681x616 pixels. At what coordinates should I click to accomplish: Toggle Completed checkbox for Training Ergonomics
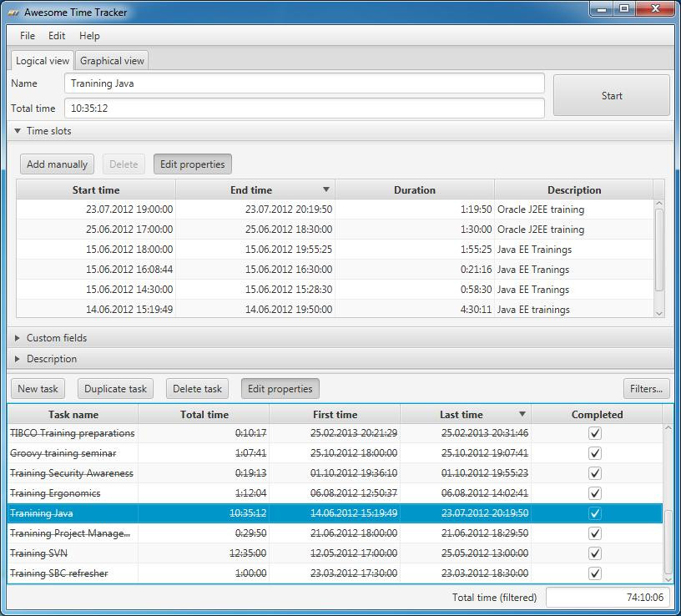594,493
